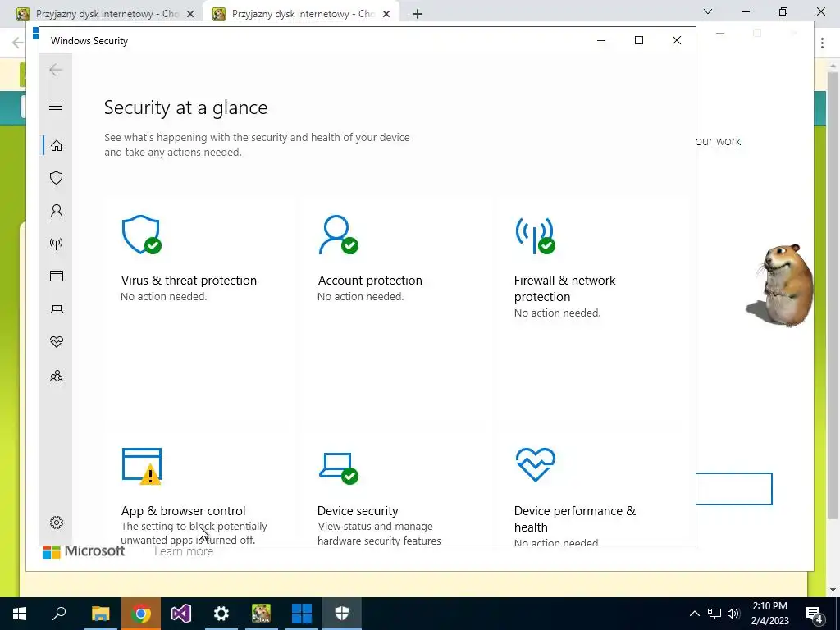
Task: Click the outlined blue box on the web page
Action: (734, 489)
